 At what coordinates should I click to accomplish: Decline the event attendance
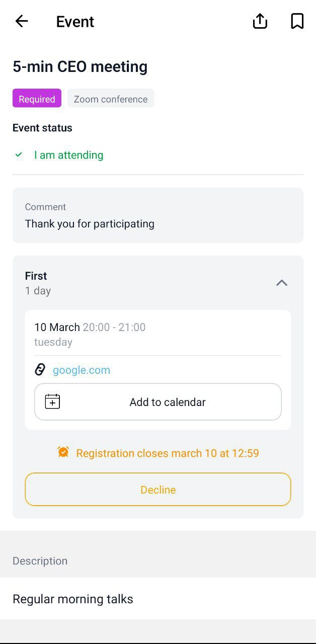tap(158, 490)
